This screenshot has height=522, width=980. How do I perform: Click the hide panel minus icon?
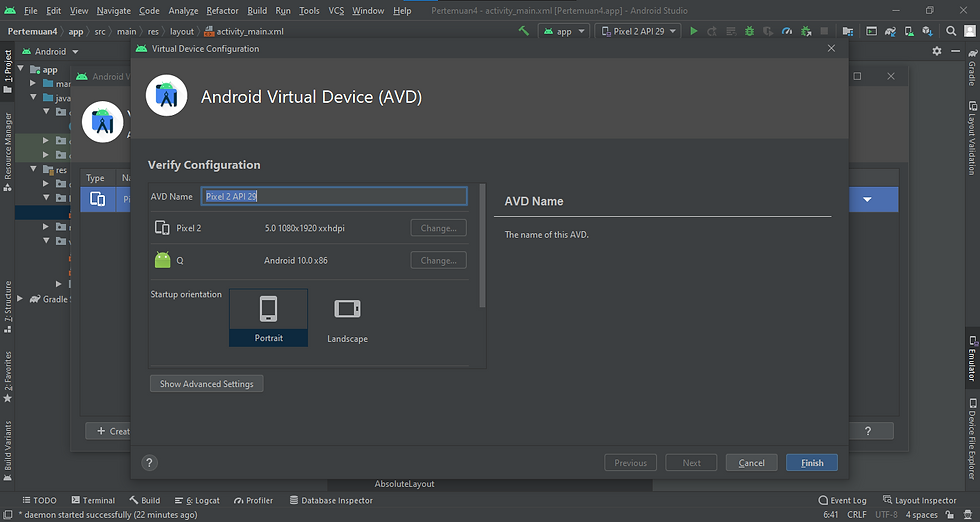[x=956, y=51]
